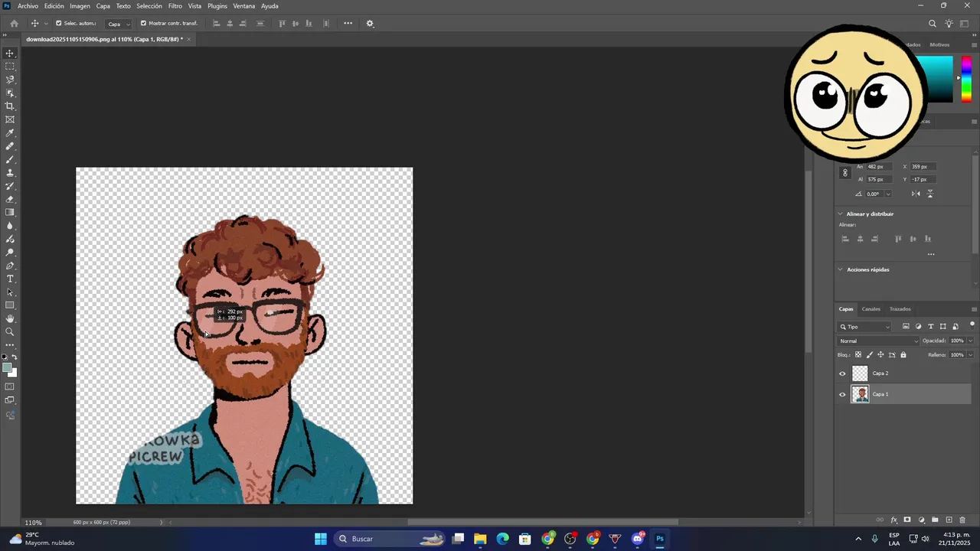
Task: Flip horizontally in the Properties panel
Action: click(916, 194)
